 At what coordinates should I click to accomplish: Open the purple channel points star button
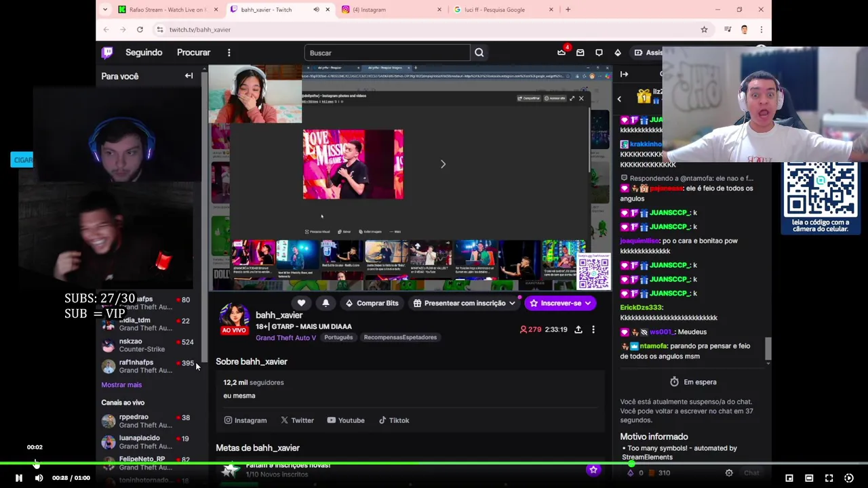click(x=593, y=470)
